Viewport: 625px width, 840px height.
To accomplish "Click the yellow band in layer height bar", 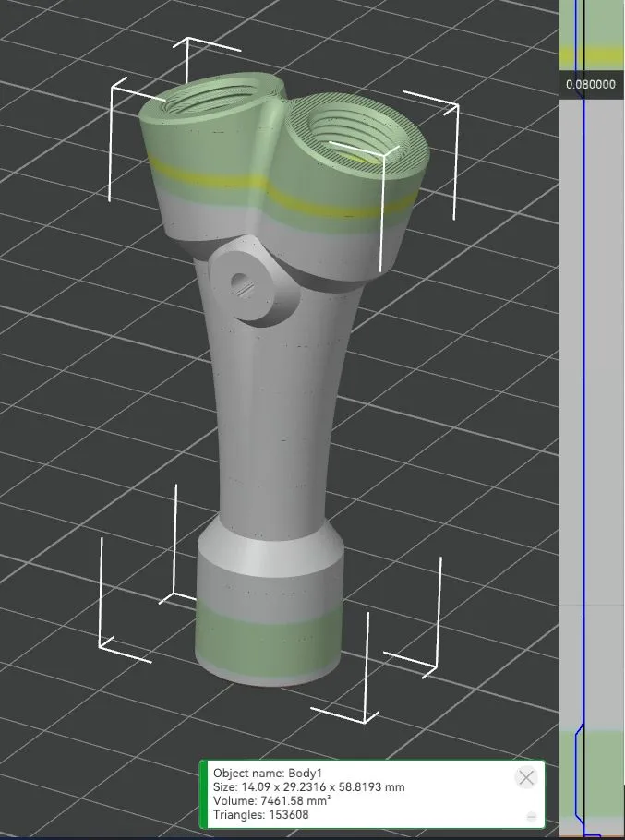I will coord(591,55).
